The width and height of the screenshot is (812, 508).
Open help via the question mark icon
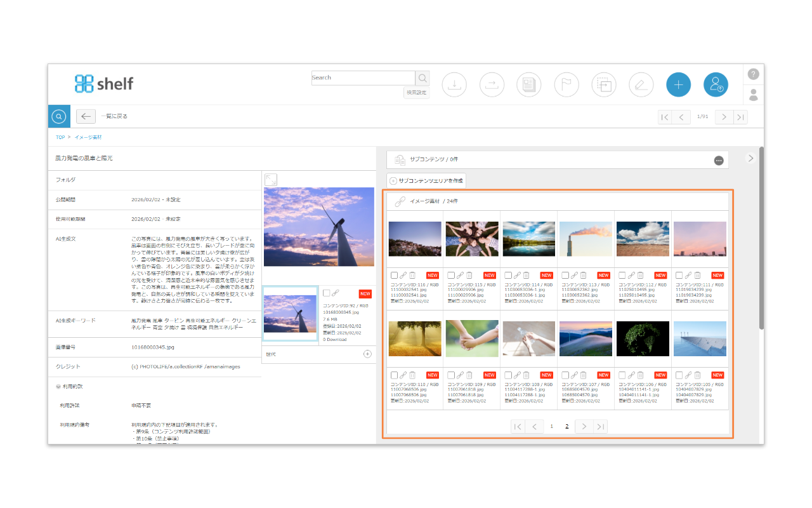click(753, 74)
